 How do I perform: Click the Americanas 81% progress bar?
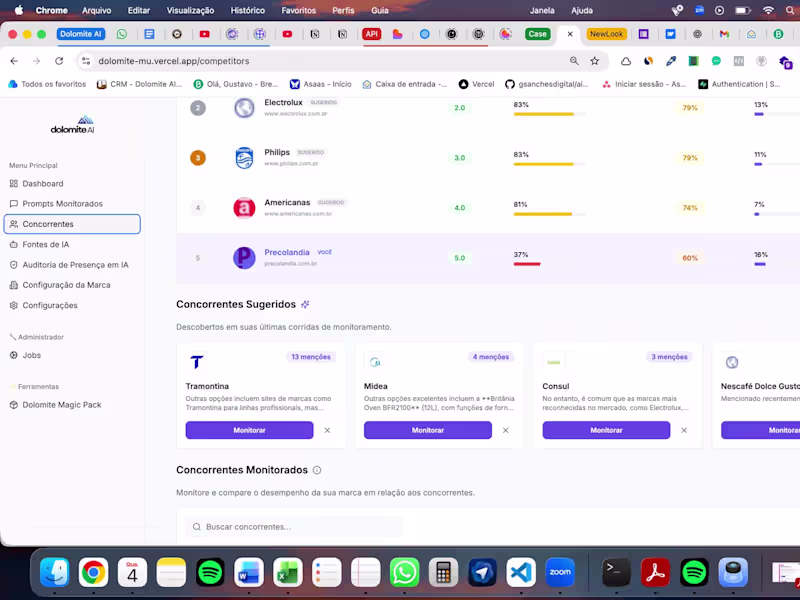click(x=549, y=214)
